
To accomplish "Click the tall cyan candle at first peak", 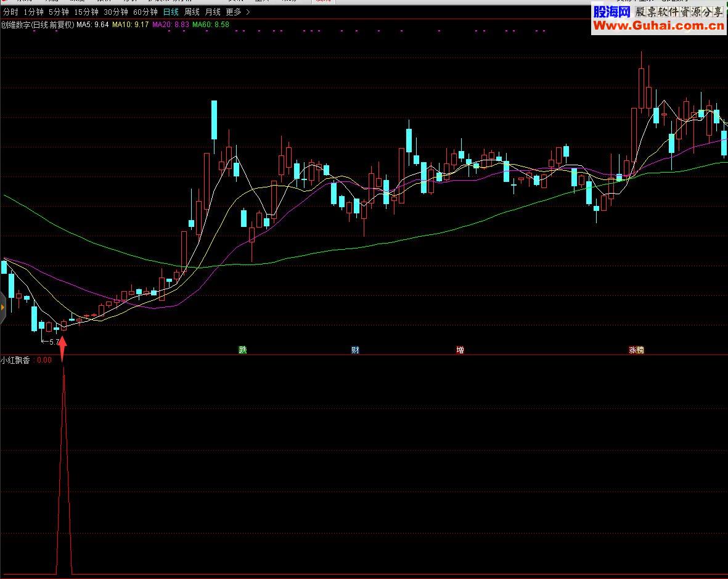I will pos(214,120).
